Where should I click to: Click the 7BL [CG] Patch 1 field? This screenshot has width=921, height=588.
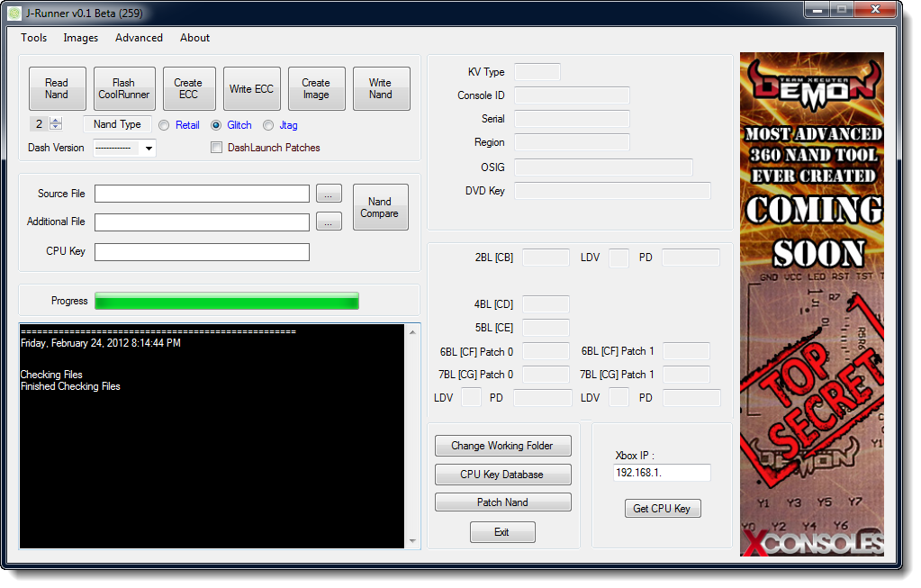pos(686,375)
